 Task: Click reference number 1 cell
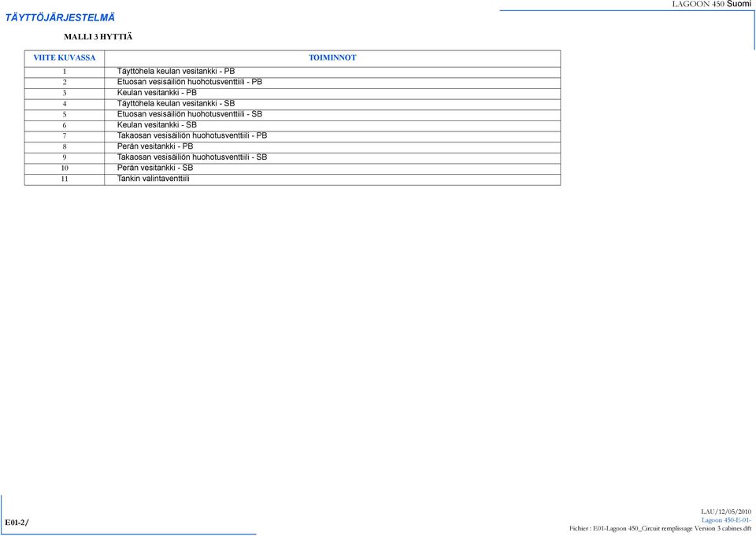coord(65,72)
